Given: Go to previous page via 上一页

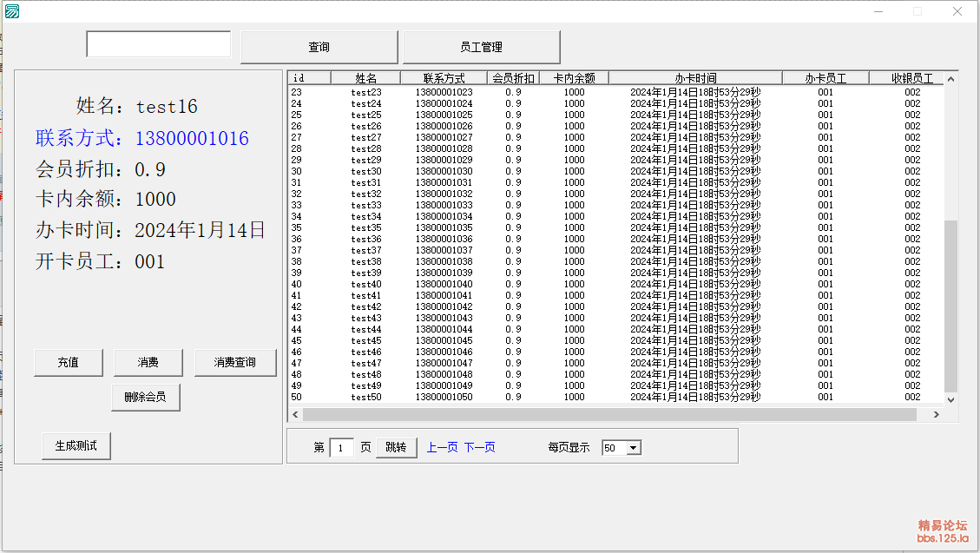Looking at the screenshot, I should (x=442, y=447).
